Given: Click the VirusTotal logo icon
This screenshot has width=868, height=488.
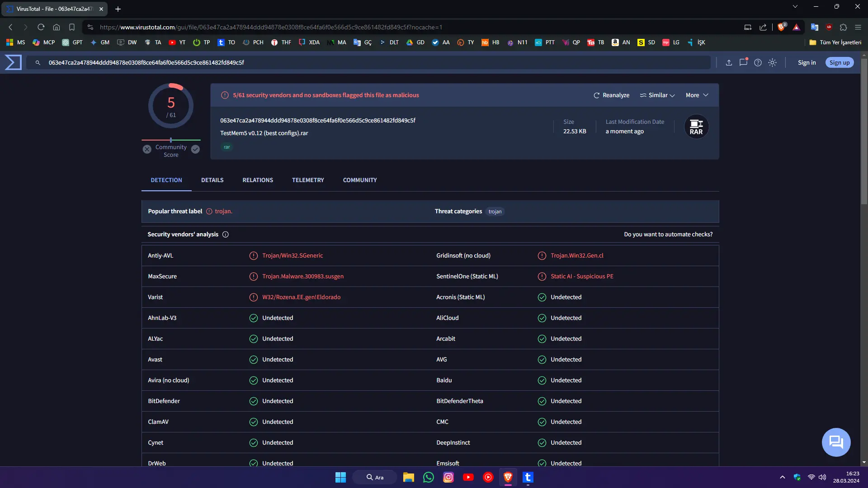Looking at the screenshot, I should point(13,62).
